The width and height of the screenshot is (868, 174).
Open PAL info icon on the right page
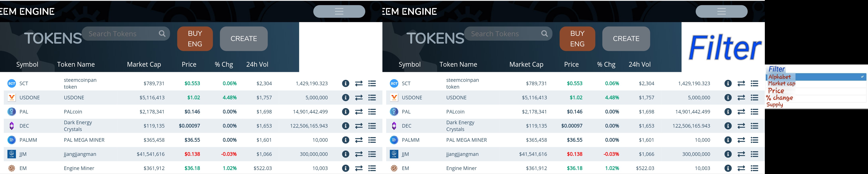tap(728, 112)
